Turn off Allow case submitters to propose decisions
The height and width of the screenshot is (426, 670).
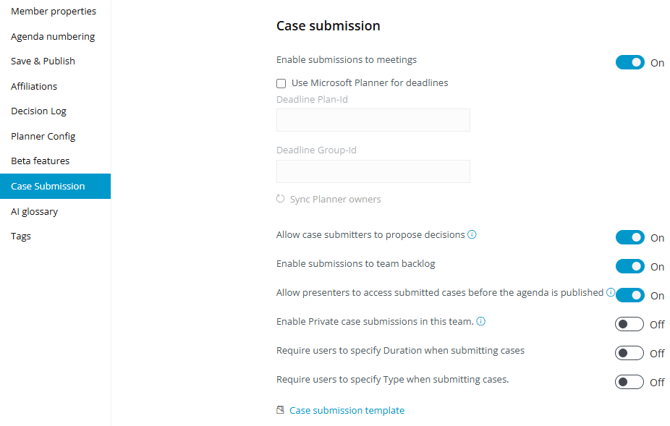tap(629, 237)
